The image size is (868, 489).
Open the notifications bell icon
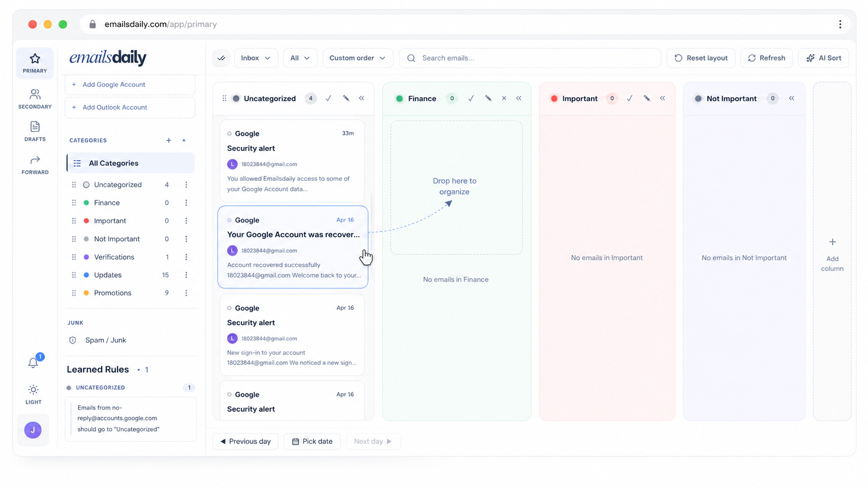point(33,362)
